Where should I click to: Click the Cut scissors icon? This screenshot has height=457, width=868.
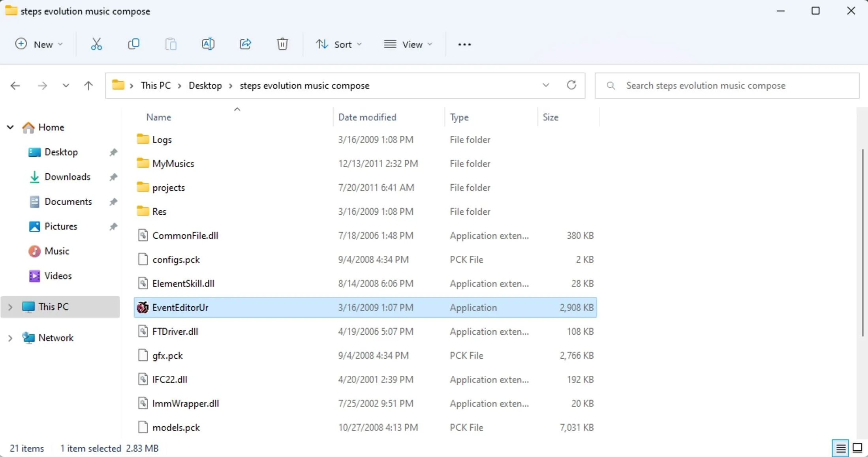click(x=96, y=44)
